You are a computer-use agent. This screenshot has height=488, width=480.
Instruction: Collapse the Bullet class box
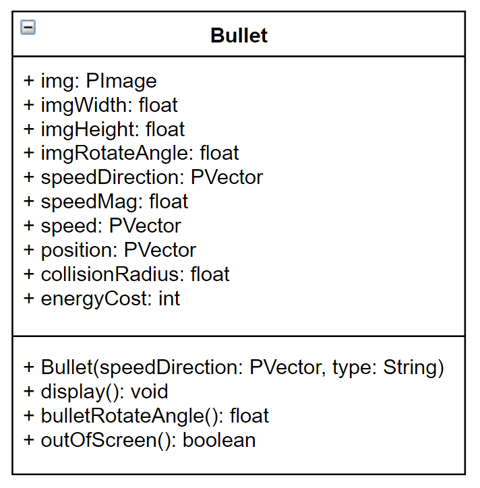[x=28, y=27]
